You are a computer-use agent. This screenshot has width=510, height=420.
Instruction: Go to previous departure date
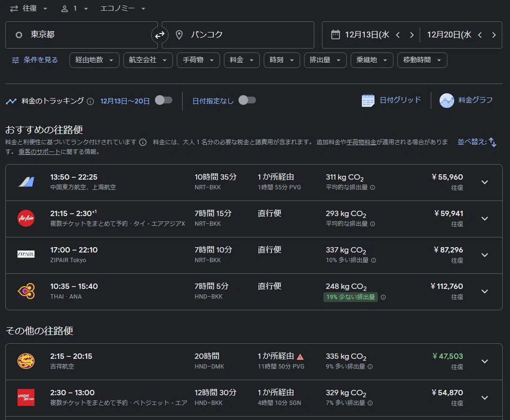(398, 35)
